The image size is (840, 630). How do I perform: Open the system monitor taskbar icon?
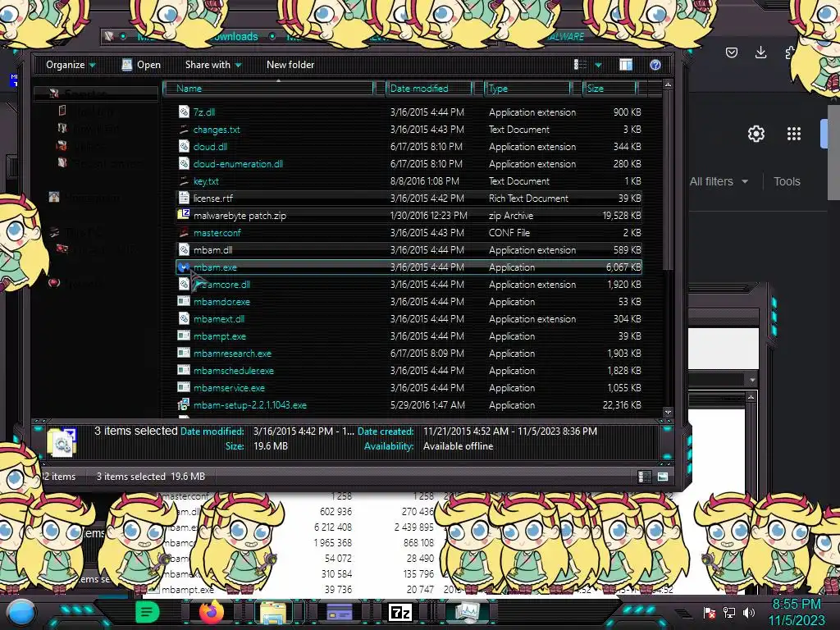(x=468, y=612)
